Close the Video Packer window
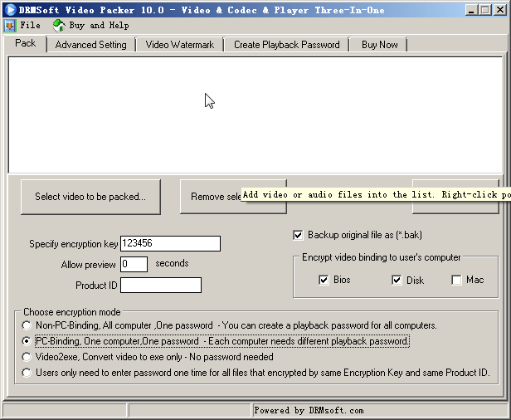Image resolution: width=511 pixels, height=420 pixels. pos(500,10)
